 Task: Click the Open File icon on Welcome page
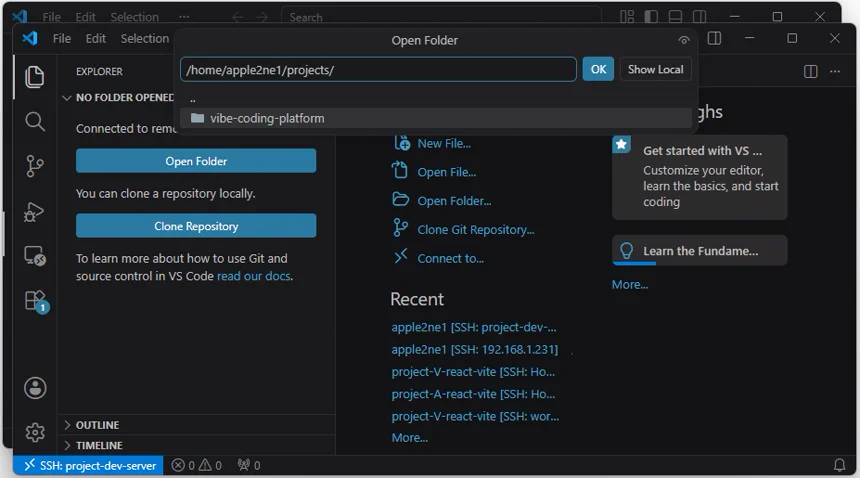(x=400, y=171)
